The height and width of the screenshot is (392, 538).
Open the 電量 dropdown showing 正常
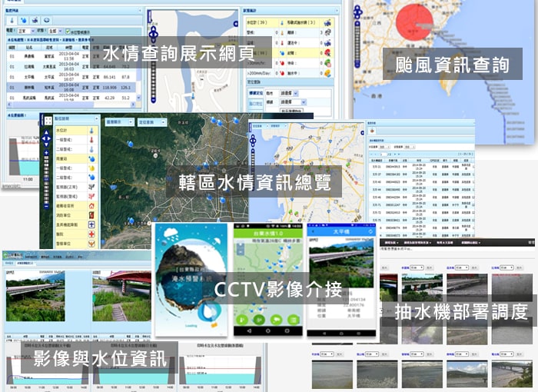(25, 31)
